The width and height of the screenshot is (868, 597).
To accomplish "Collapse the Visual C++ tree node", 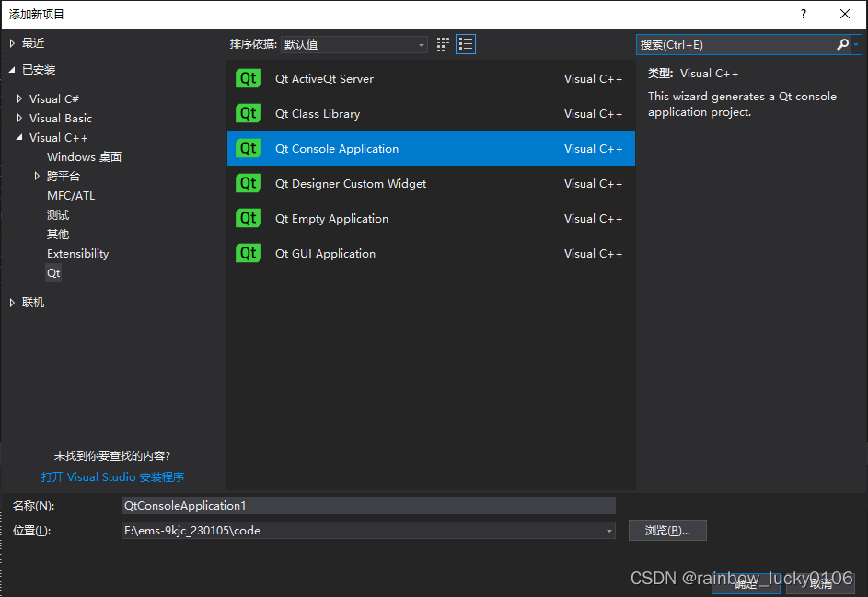I will pyautogui.click(x=20, y=136).
